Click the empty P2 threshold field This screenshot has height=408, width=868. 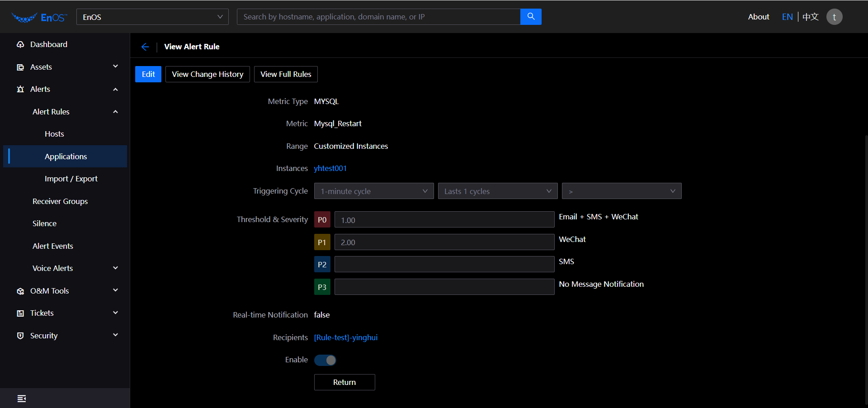(444, 264)
